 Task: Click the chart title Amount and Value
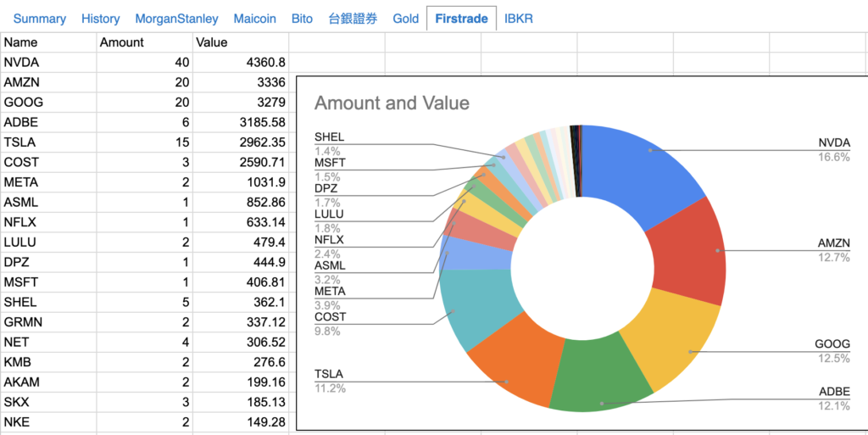click(392, 103)
